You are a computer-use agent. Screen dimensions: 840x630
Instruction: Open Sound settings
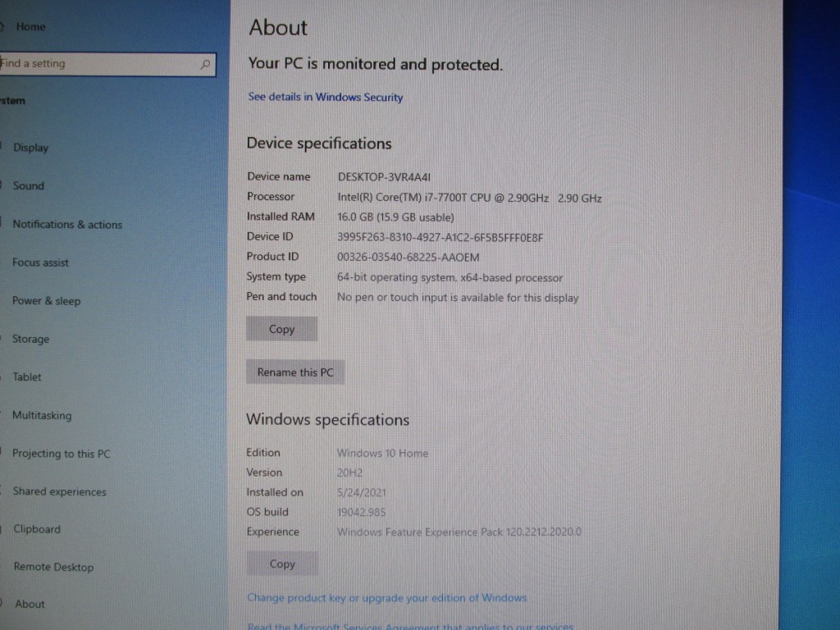coord(29,186)
